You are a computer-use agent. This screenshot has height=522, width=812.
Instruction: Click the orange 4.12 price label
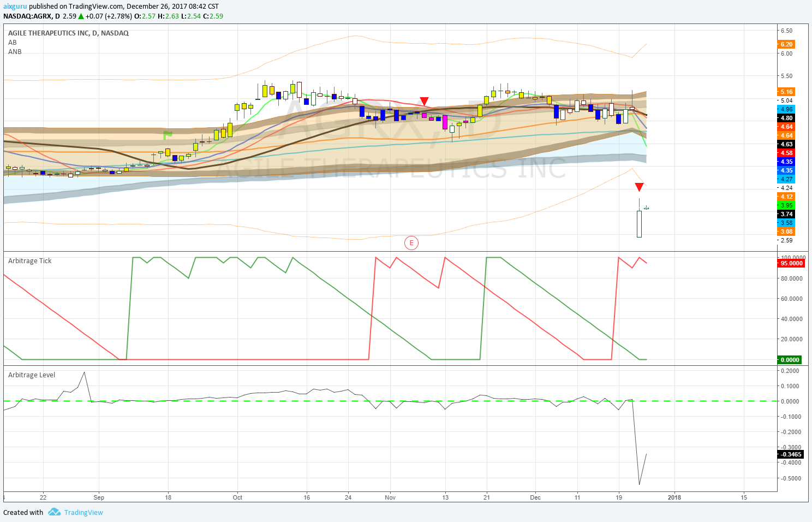click(x=786, y=197)
